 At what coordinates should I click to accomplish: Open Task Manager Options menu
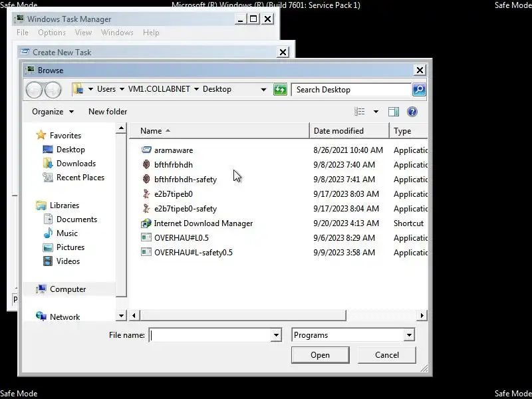point(52,33)
